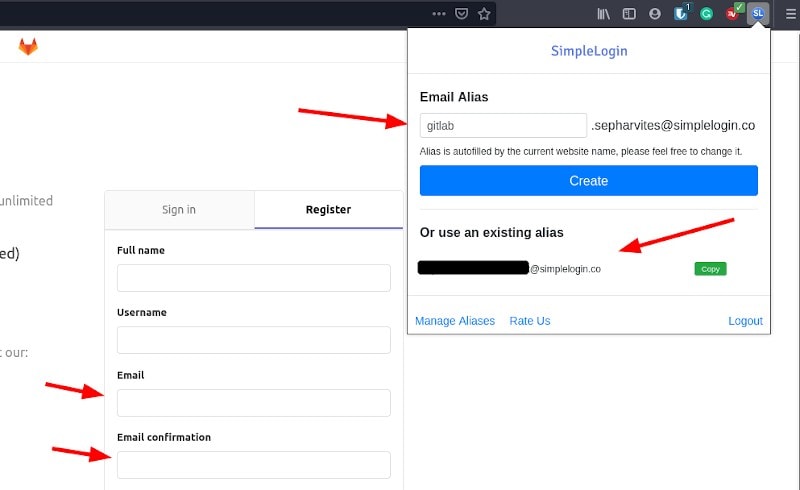Open the Firefox Library icon
Image resolution: width=800 pixels, height=490 pixels.
tap(604, 14)
